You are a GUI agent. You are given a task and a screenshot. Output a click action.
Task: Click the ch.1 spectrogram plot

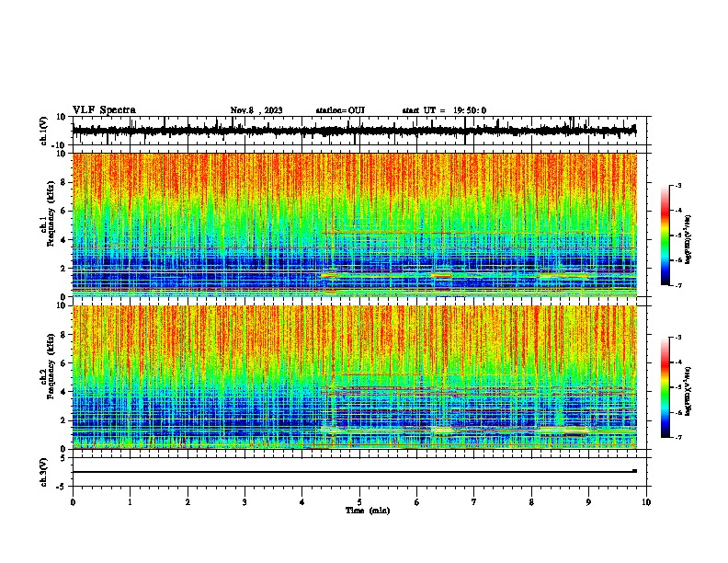coord(355,224)
